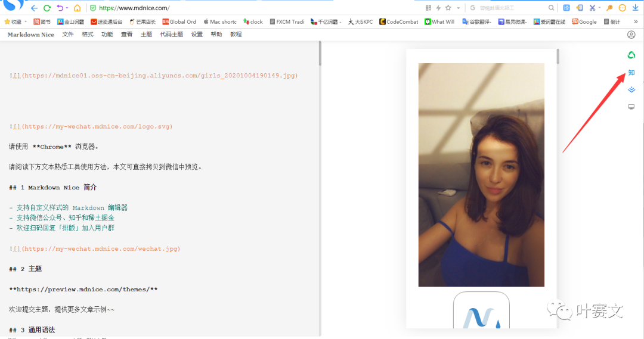Open the QR code grid icon

coord(428,8)
